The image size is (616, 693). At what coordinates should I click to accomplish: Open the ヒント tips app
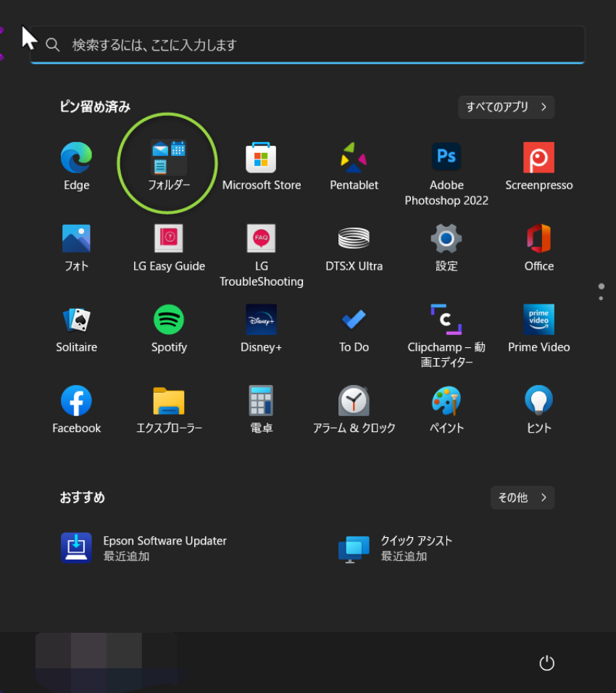click(x=538, y=410)
